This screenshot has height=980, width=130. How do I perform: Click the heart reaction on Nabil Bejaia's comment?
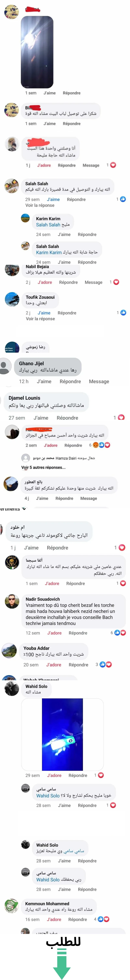pyautogui.click(x=116, y=282)
